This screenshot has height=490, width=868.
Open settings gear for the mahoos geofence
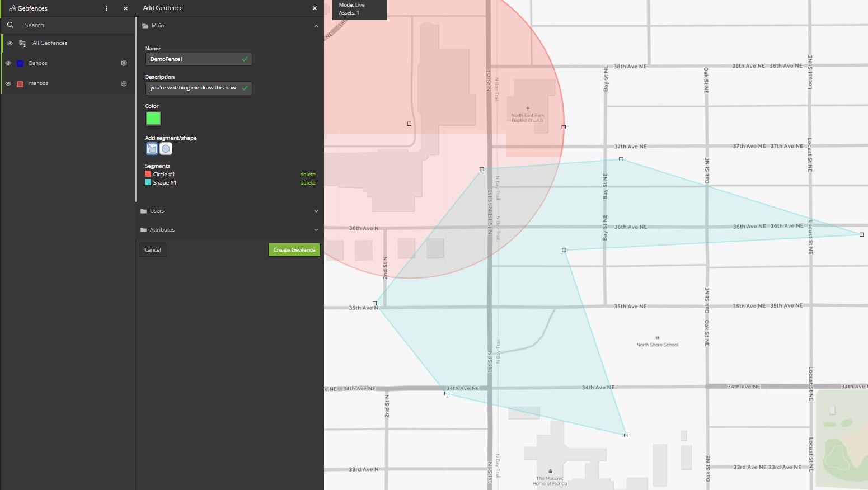click(x=124, y=83)
